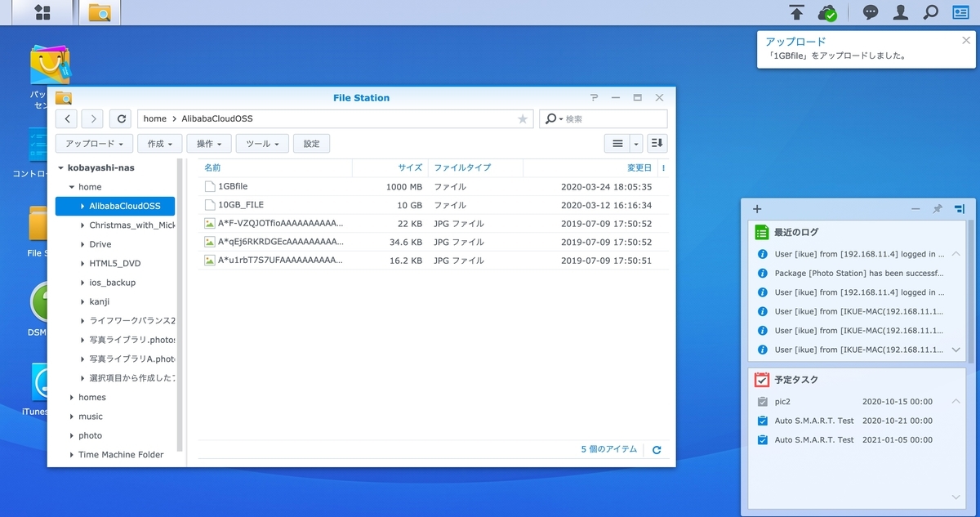Select the A*u1rbT7S7UFA JPG file
The image size is (980, 517).
(x=433, y=261)
